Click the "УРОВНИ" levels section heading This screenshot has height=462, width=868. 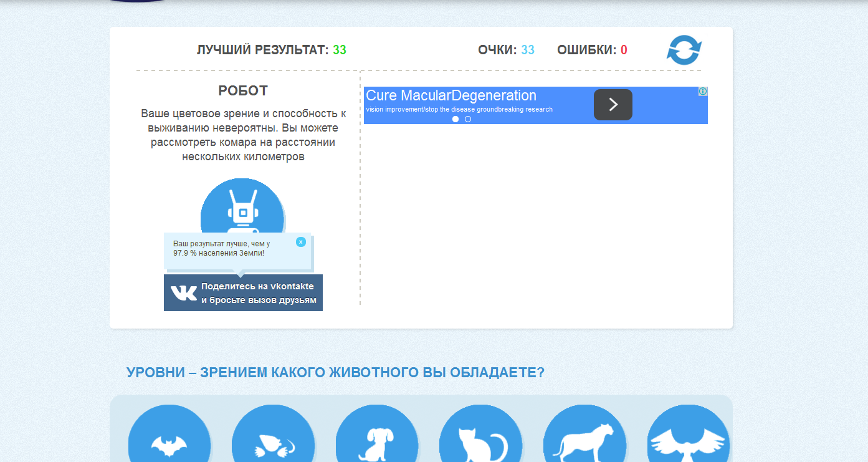tap(335, 373)
